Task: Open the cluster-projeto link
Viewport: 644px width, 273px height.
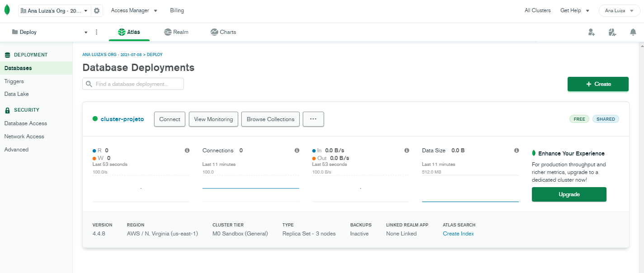Action: (122, 119)
